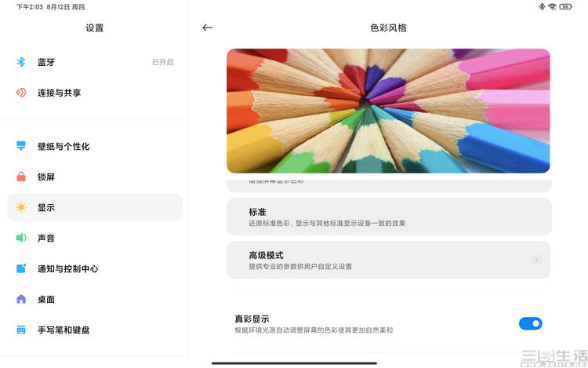The height and width of the screenshot is (368, 588).
Task: Select the 标准 color style option
Action: tap(388, 217)
